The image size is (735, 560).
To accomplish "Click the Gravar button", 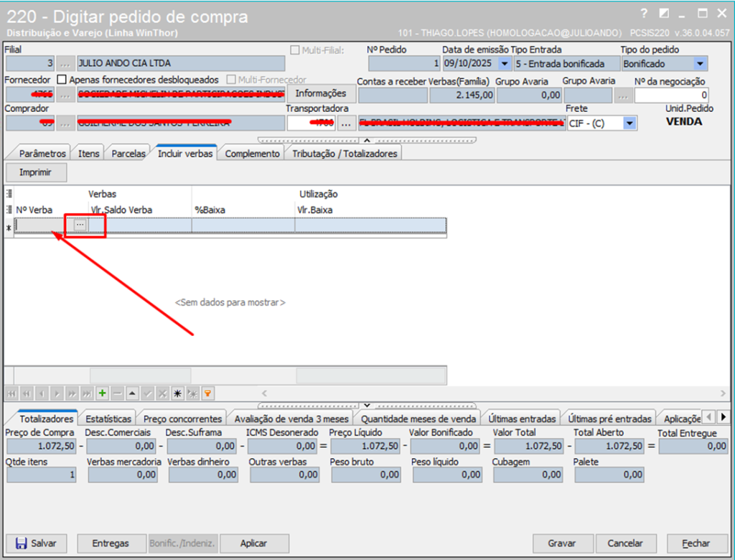I will pyautogui.click(x=562, y=543).
